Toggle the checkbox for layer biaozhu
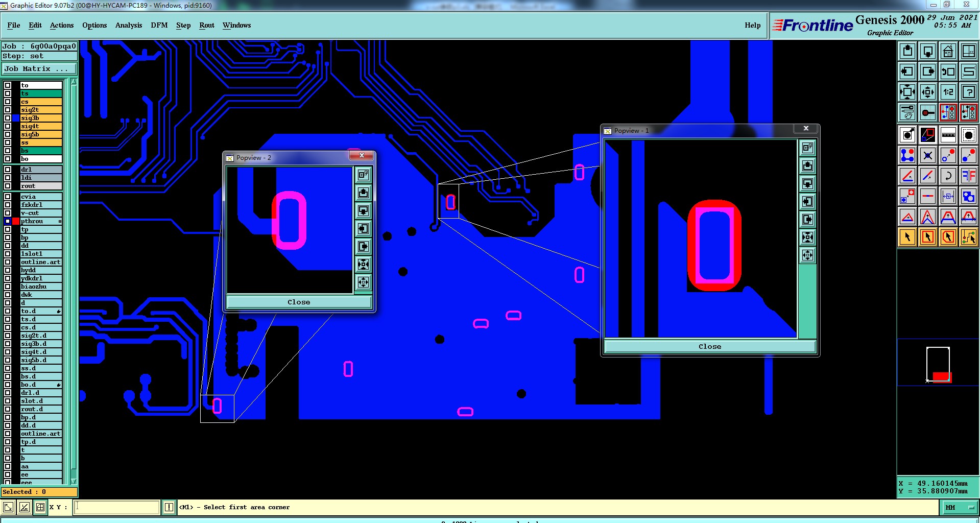 [x=8, y=287]
